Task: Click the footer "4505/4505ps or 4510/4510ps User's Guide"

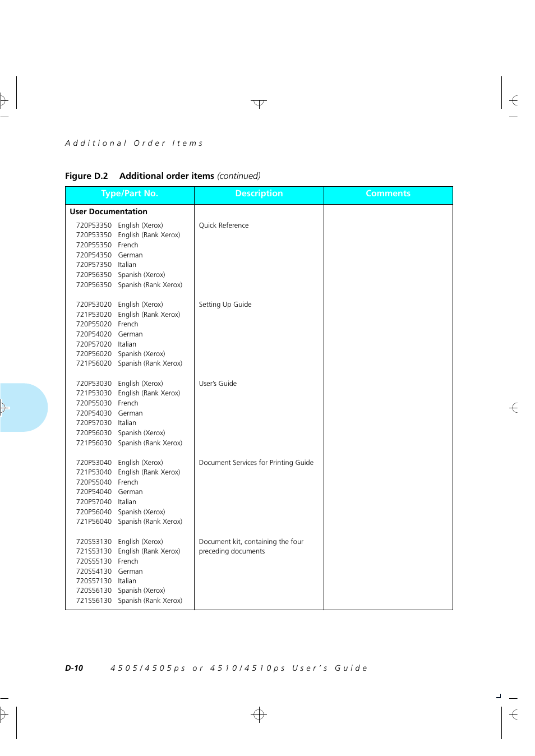Action: (239, 668)
